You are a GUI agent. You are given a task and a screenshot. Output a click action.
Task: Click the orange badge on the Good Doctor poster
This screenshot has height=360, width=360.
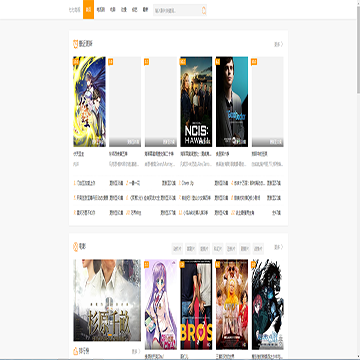[218, 62]
